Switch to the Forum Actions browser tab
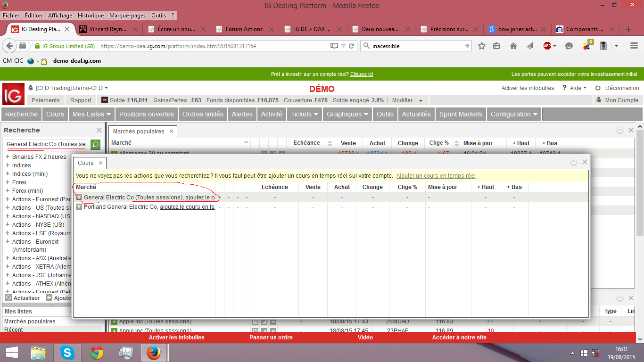 (244, 29)
